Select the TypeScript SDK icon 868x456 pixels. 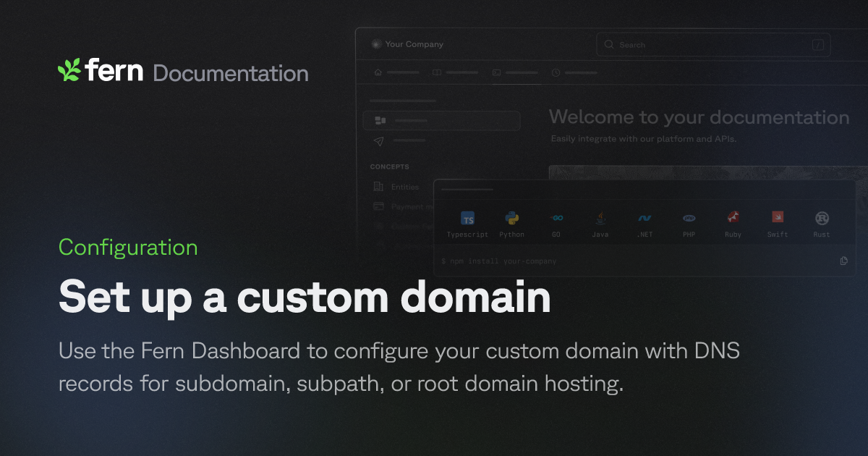pos(468,219)
